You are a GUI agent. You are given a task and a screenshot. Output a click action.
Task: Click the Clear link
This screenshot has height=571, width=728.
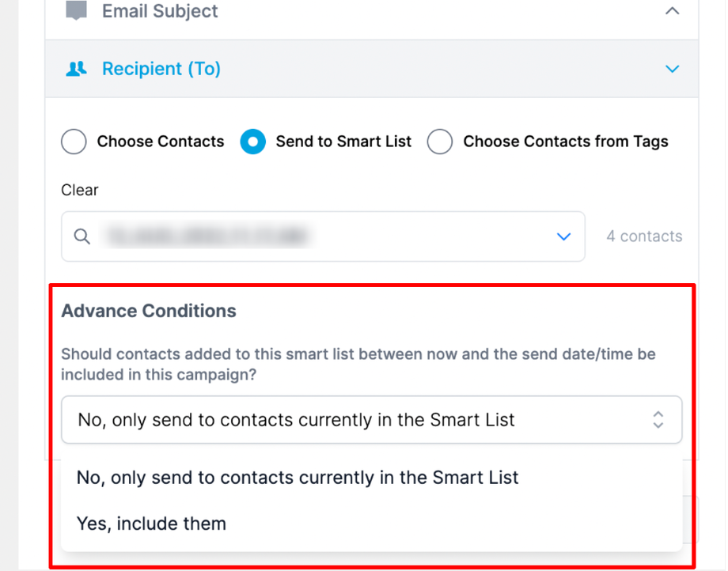pyautogui.click(x=80, y=190)
